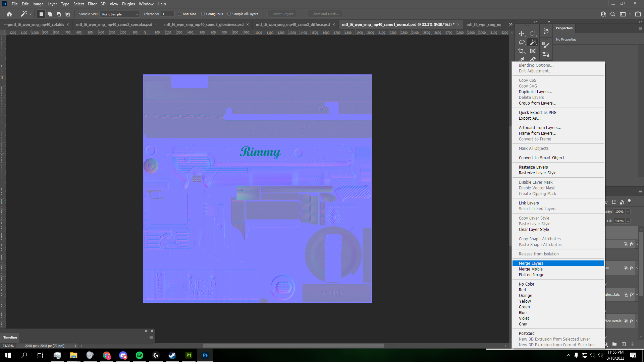Switch to camo2_specular.psd document tab
Viewport: 644px width, 362px height.
(114, 24)
